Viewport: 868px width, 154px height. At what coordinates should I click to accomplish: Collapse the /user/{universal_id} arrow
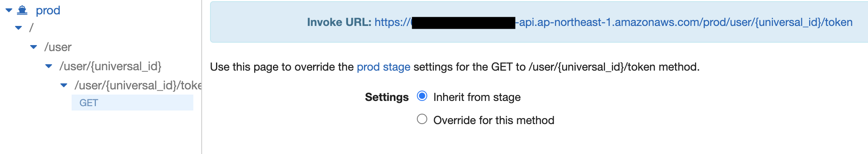49,66
